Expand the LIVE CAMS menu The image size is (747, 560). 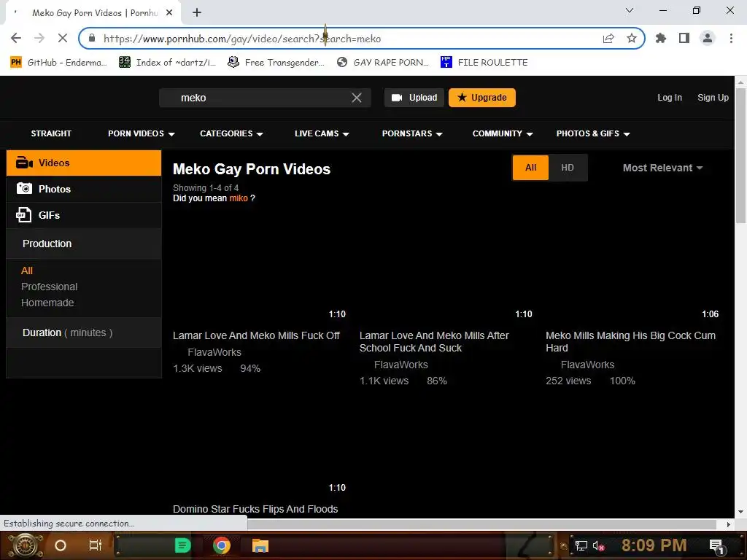coord(322,134)
